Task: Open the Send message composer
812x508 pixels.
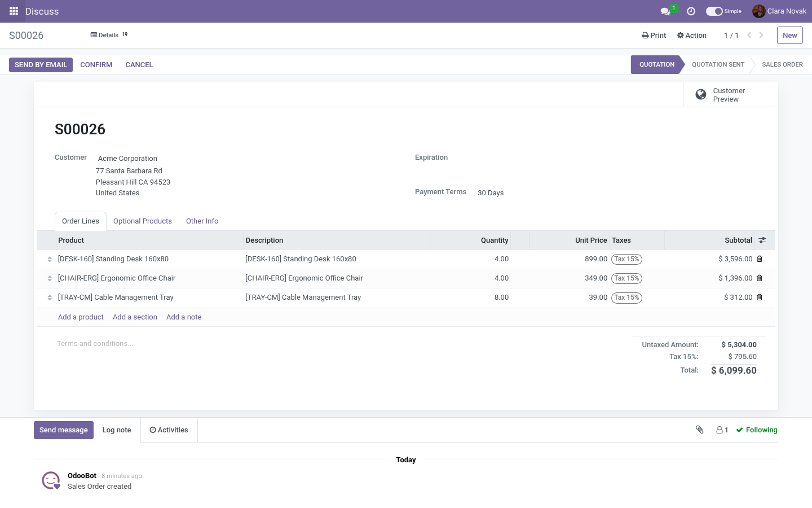Action: tap(64, 430)
